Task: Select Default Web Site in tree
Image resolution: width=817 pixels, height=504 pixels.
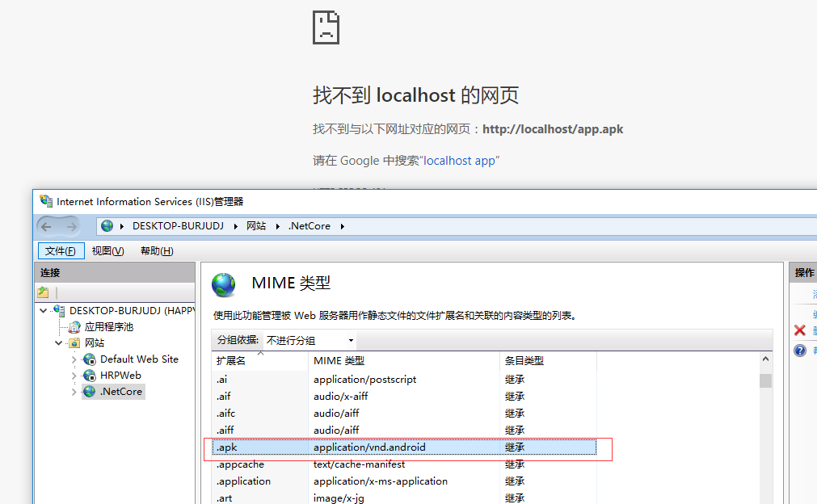Action: [139, 359]
